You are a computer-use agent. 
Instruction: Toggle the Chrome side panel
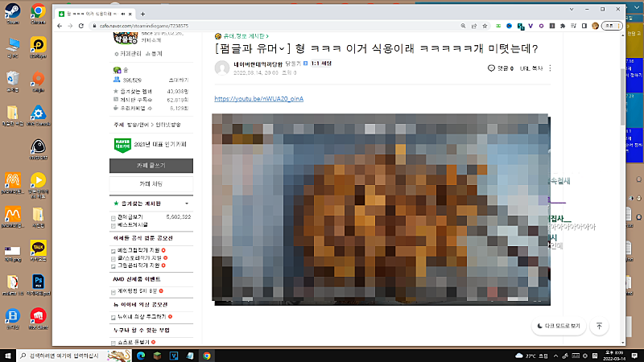(x=584, y=26)
